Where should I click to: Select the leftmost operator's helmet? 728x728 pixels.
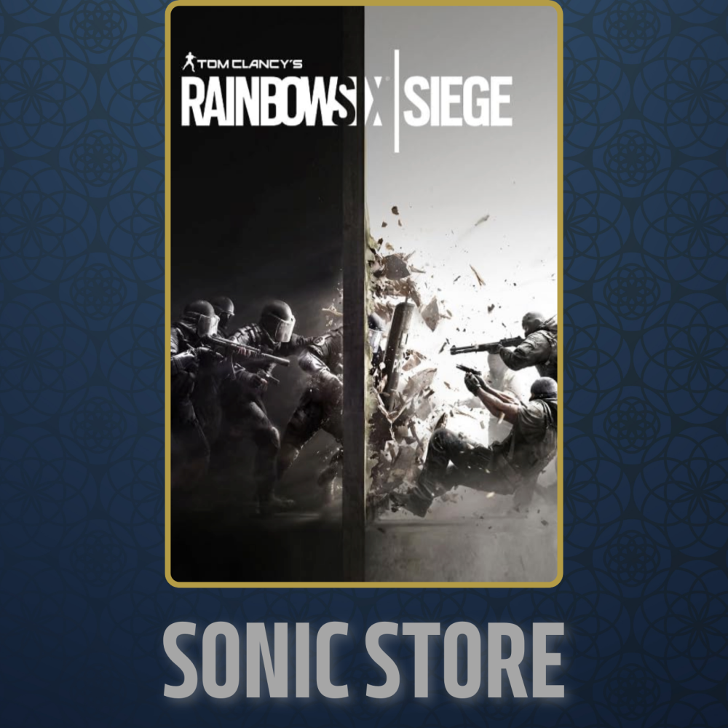pyautogui.click(x=201, y=317)
